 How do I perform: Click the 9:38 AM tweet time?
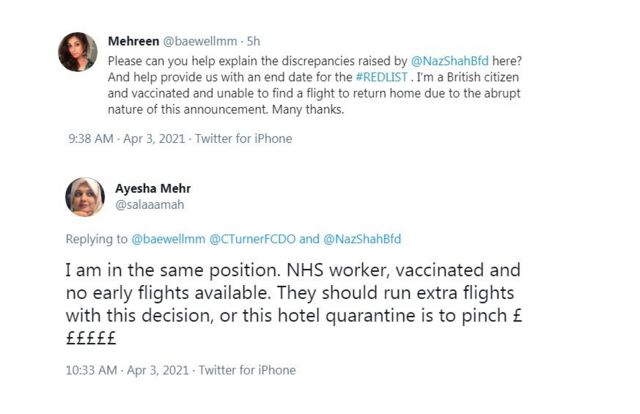point(90,139)
